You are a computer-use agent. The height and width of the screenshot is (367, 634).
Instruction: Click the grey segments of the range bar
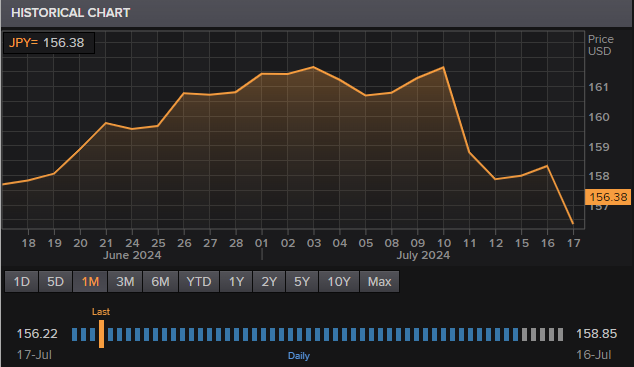(x=542, y=334)
